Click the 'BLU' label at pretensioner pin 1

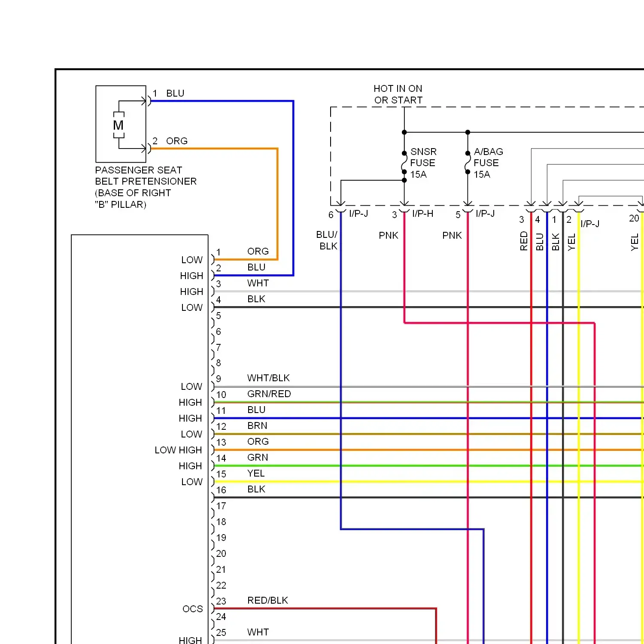pos(175,94)
